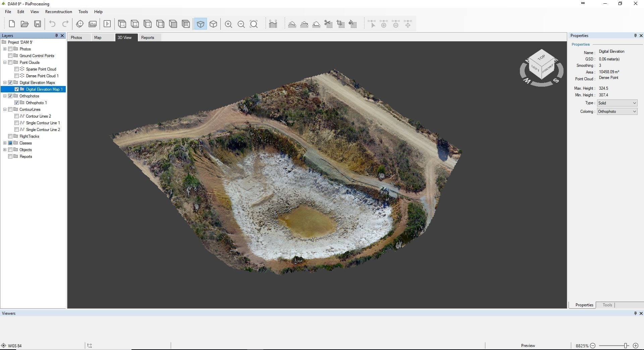Undo the last action
Screen dimensions: 644x350
pyautogui.click(x=52, y=24)
